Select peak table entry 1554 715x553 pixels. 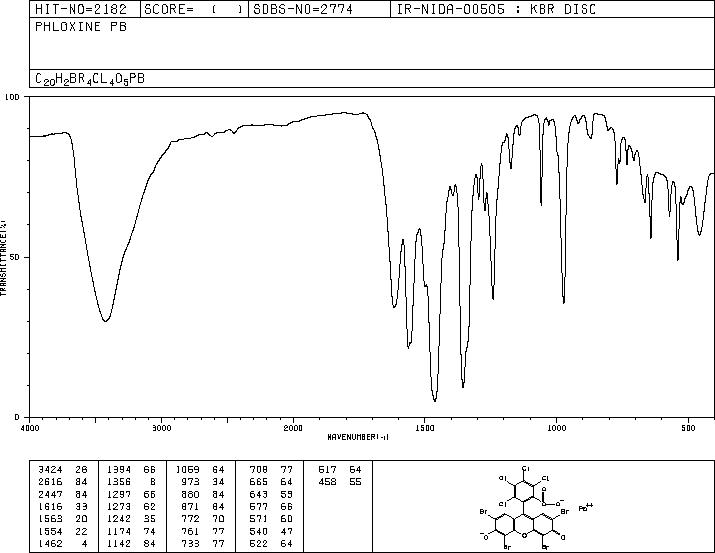tap(62, 532)
